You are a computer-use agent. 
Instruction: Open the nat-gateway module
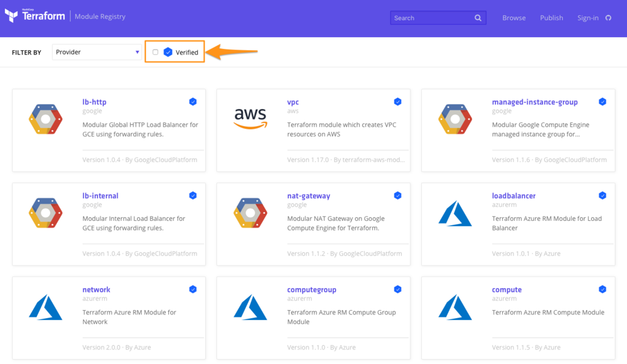(x=309, y=196)
